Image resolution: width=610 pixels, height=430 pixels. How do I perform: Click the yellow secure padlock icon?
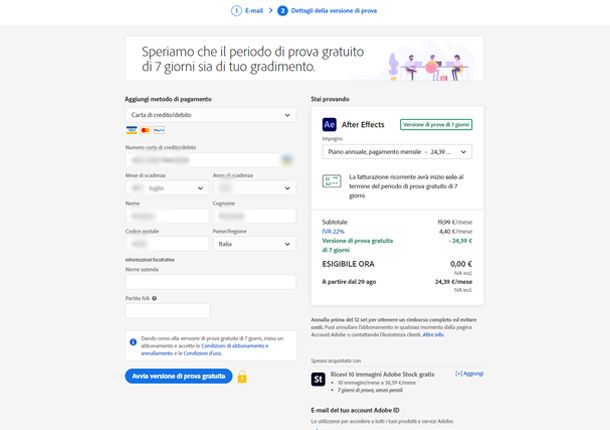pyautogui.click(x=242, y=377)
